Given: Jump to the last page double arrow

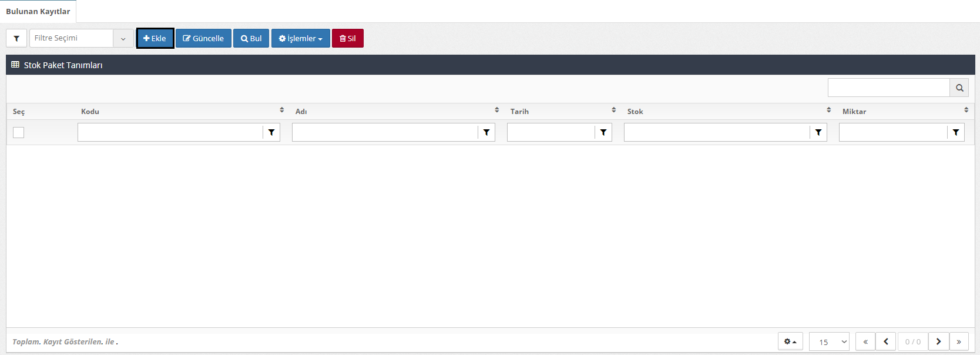Looking at the screenshot, I should tap(959, 341).
